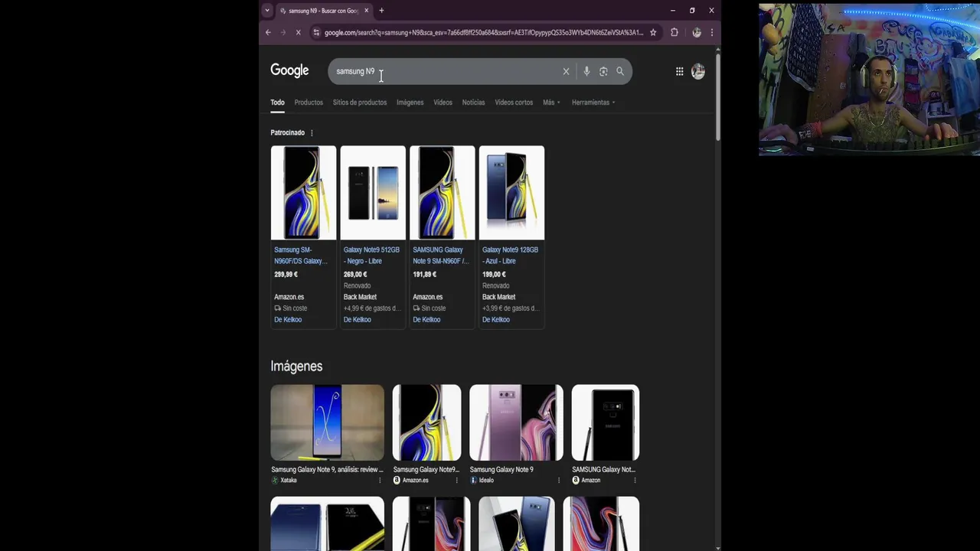Open SAMSUNG Galaxy Note 9 SM-N960F link
980x551 pixels.
(x=441, y=256)
